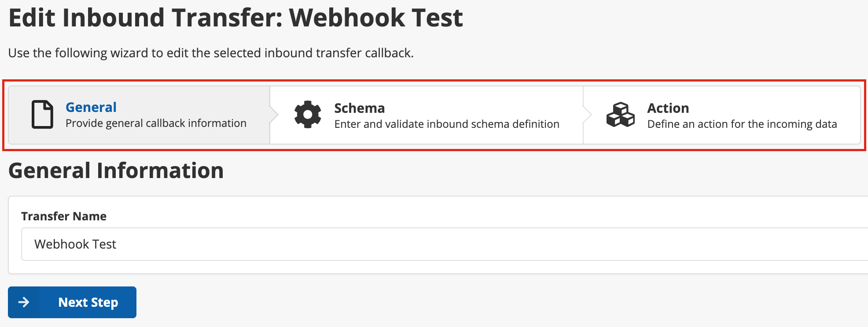Click the arrow icon on Next Step
Image resolution: width=868 pixels, height=327 pixels.
(x=24, y=302)
